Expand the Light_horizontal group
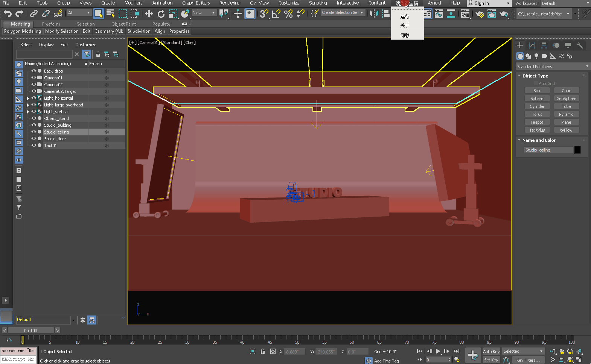This screenshot has width=591, height=364. [x=27, y=98]
